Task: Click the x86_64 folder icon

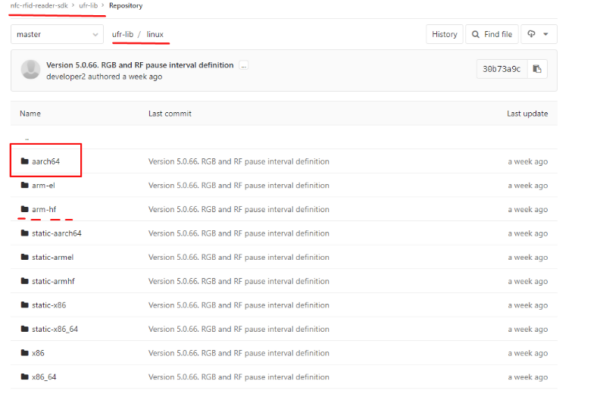Action: coord(25,377)
